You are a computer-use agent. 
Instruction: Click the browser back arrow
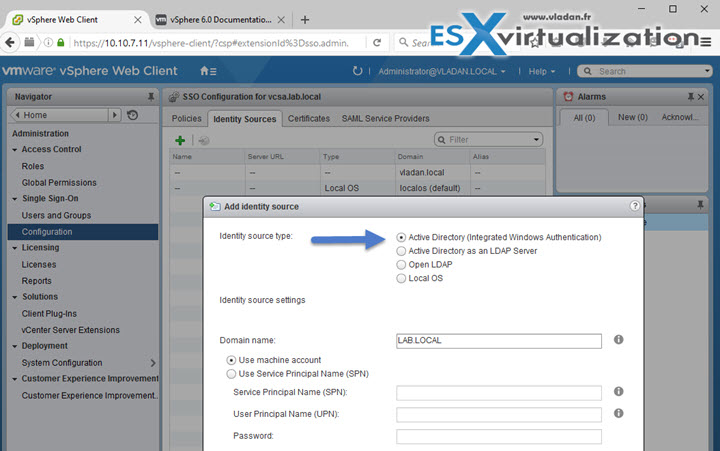[x=10, y=43]
